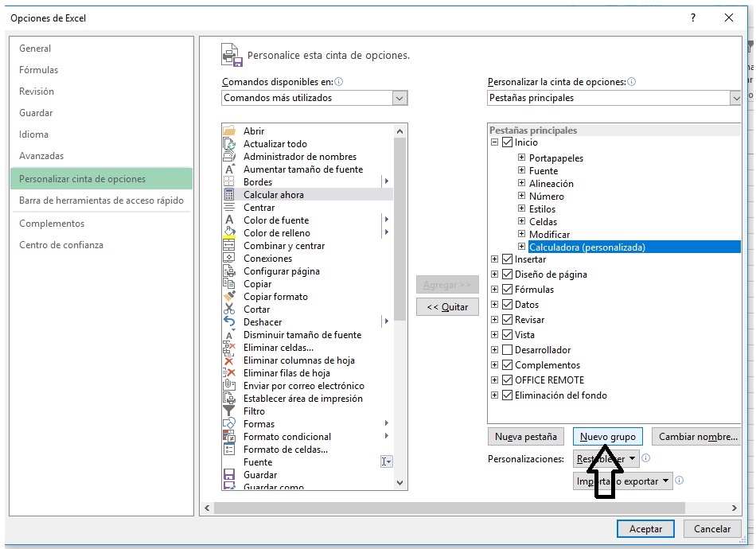Enable the Desarrollador tab checkbox
Image resolution: width=756 pixels, height=549 pixels.
point(507,350)
